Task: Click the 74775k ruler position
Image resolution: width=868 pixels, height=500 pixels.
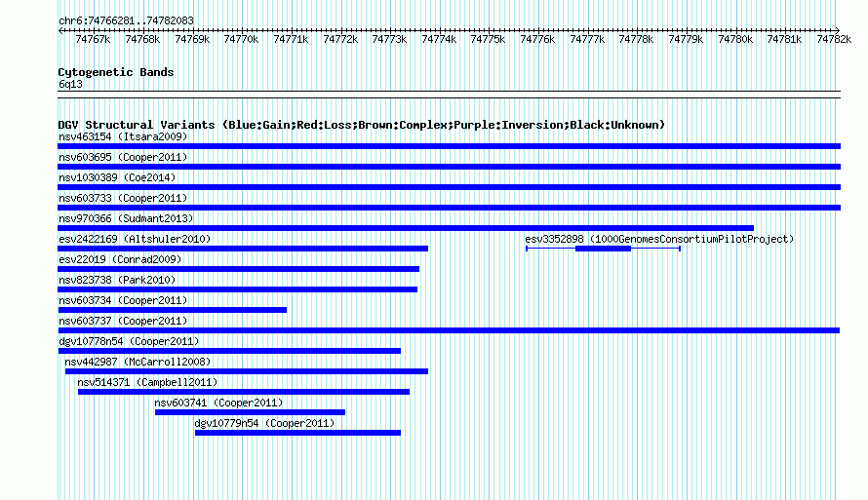Action: [x=489, y=39]
